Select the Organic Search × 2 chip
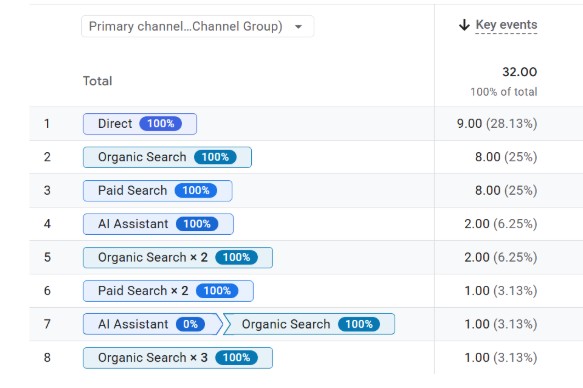The width and height of the screenshot is (583, 388). [x=178, y=258]
